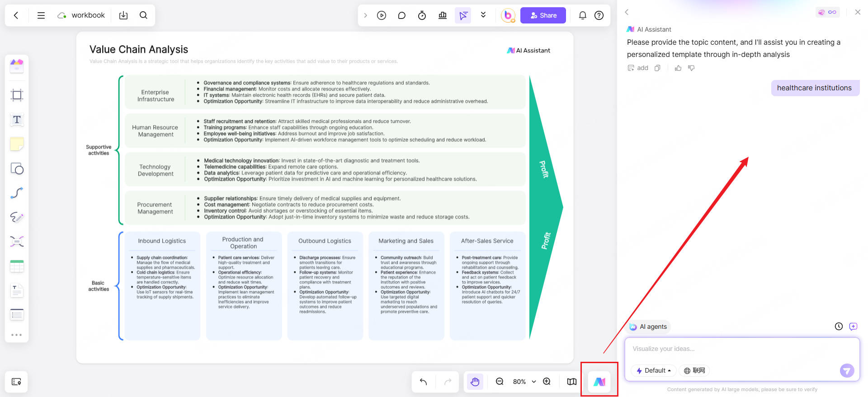Select the Sticky note tool
Viewport: 868px width, 397px height.
click(x=17, y=144)
